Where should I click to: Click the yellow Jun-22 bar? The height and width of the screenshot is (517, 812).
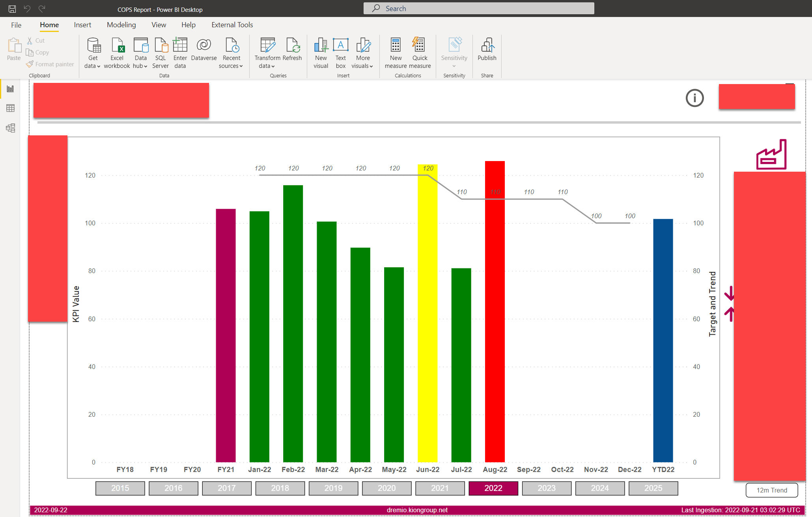[427, 313]
